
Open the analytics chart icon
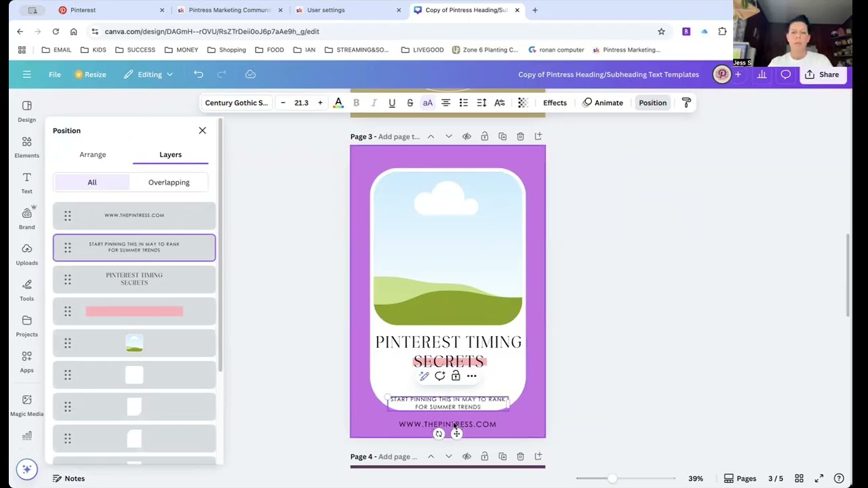[762, 75]
